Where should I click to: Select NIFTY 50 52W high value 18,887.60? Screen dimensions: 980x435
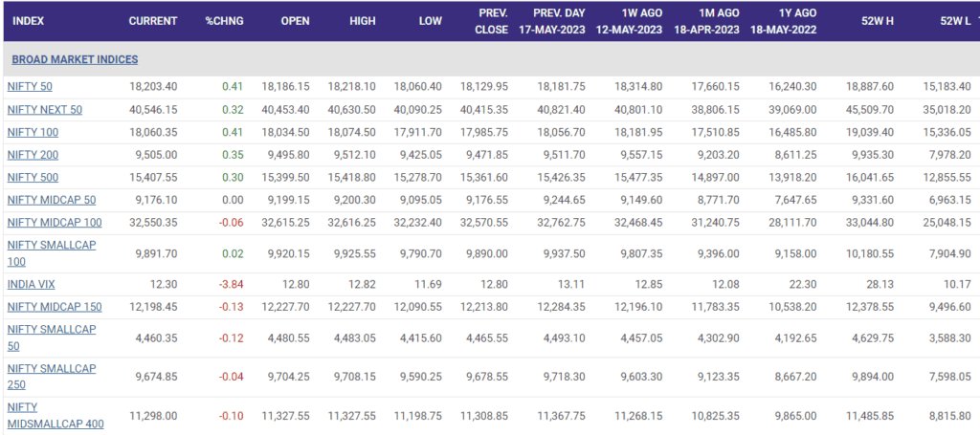[871, 87]
